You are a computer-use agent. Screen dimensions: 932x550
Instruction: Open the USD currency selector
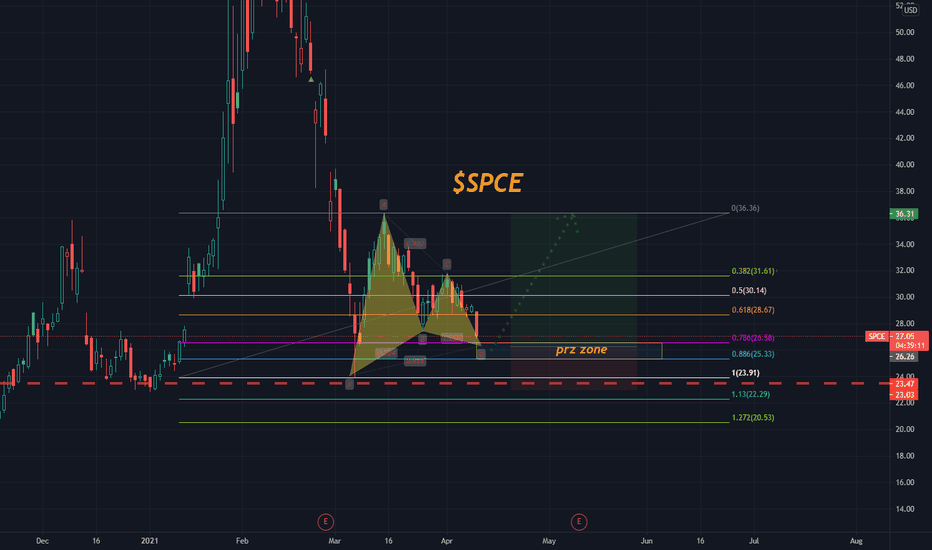point(911,10)
